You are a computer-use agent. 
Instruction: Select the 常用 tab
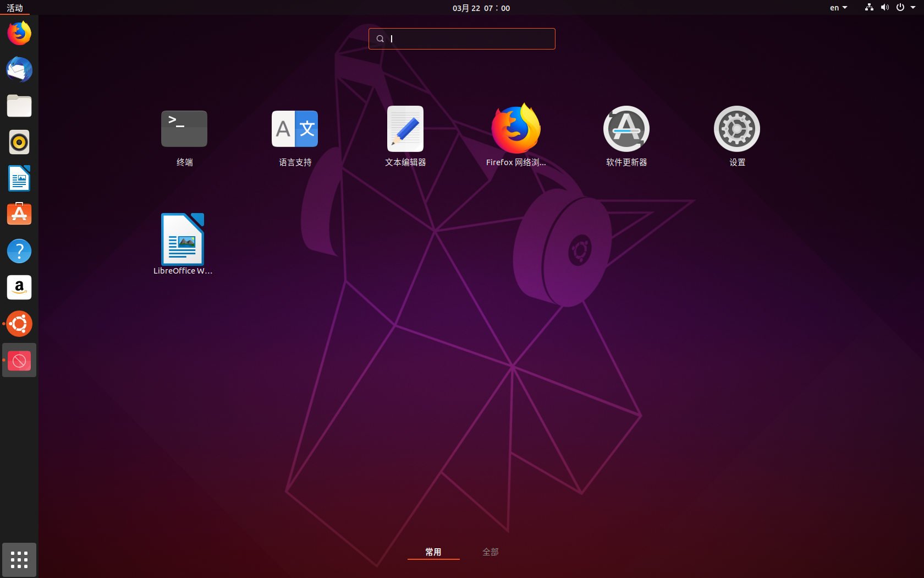(433, 552)
